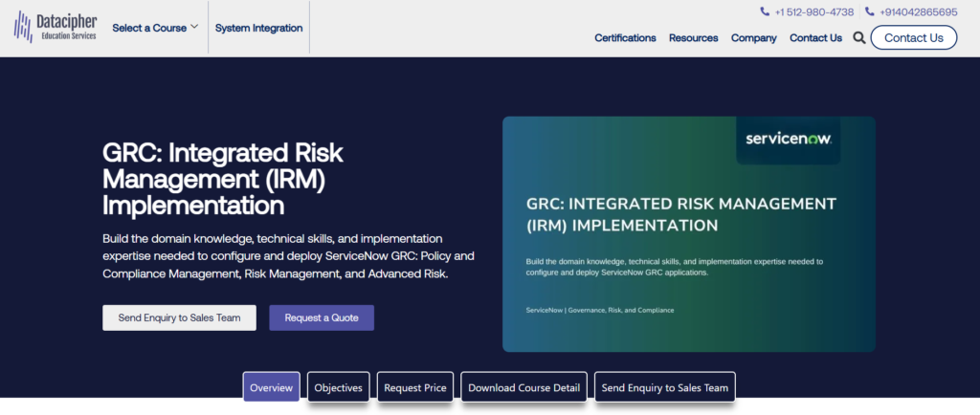
Task: Open the Company menu
Action: coord(754,38)
